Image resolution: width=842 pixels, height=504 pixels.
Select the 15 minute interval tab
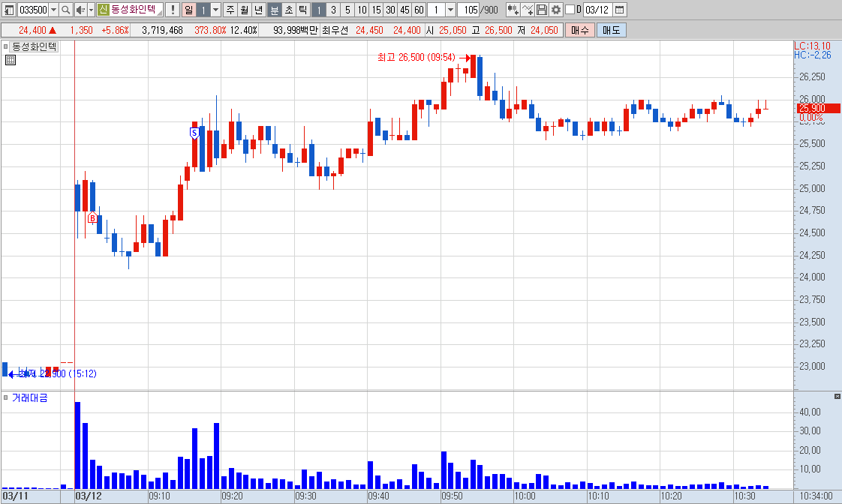click(377, 10)
